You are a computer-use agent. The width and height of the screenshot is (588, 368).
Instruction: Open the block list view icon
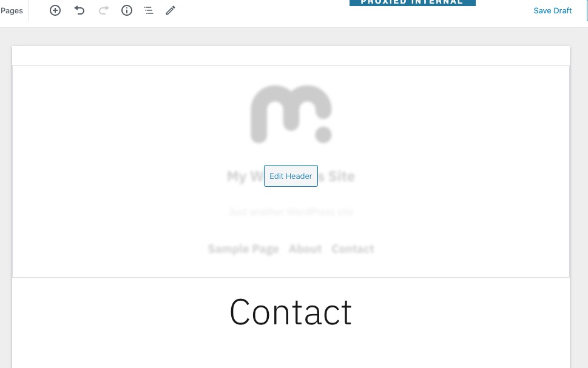(x=149, y=10)
